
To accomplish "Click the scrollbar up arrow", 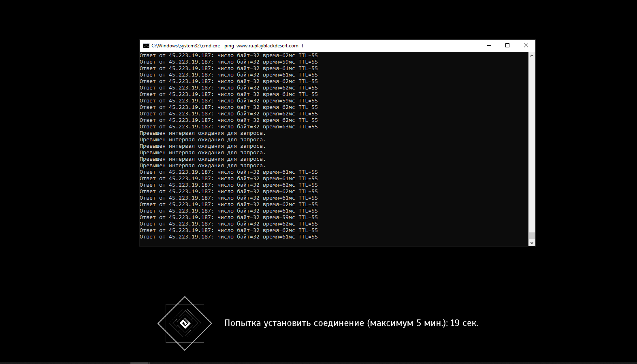I will point(532,55).
